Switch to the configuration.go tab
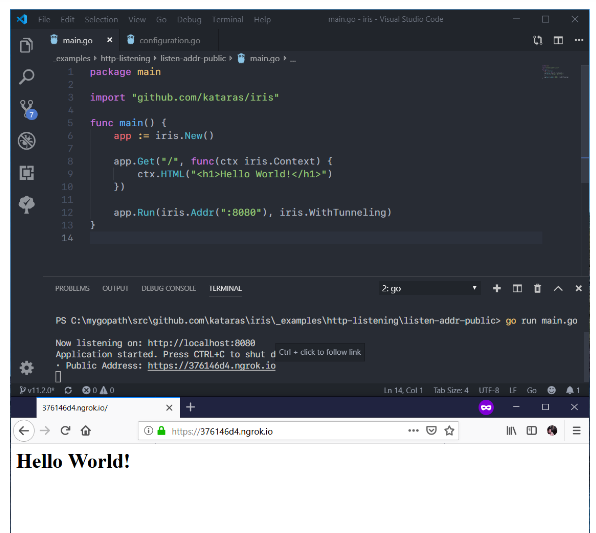Screen dimensions: 596x533 [169, 40]
